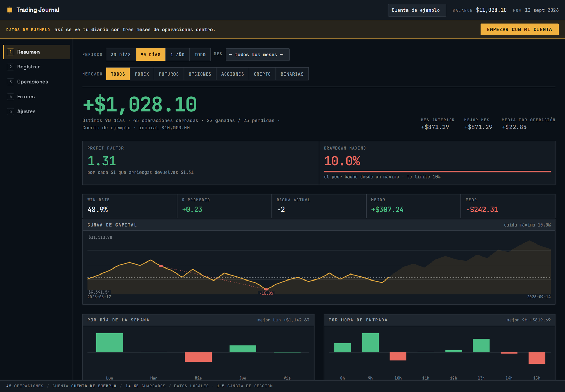Click the MEJOR +$307.24 value
The image size is (565, 392).
tap(387, 210)
